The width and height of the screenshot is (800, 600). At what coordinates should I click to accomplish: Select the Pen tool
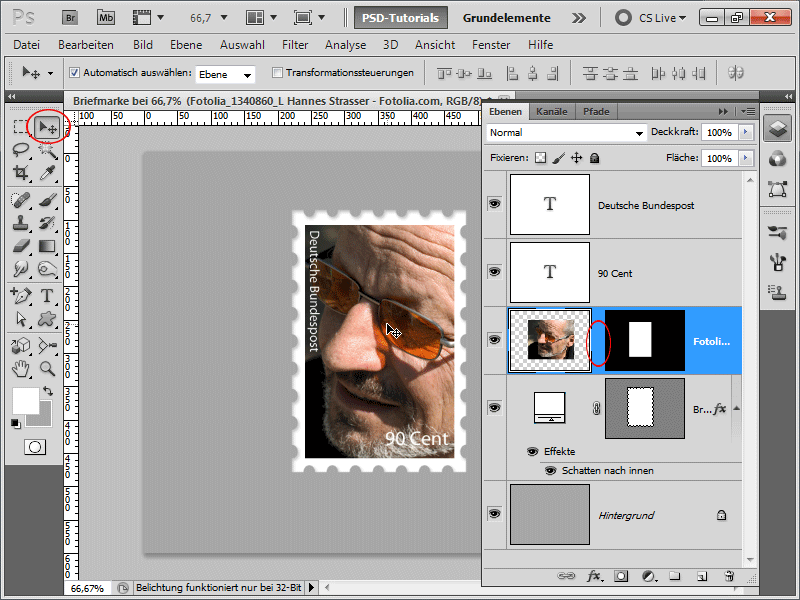point(20,295)
